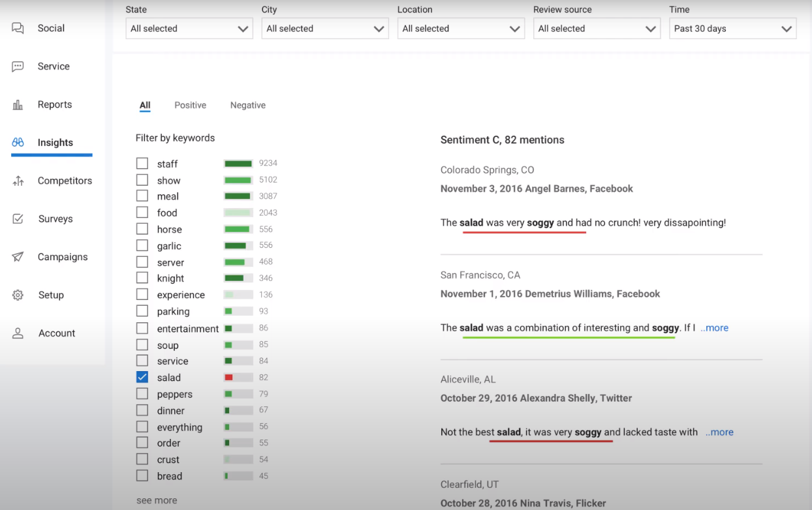Expand the State dropdown

[189, 29]
